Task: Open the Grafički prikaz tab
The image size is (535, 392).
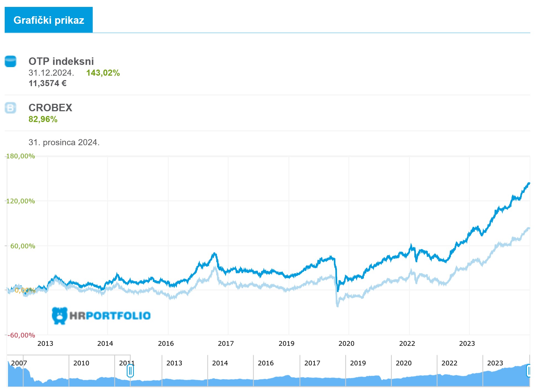Action: tap(49, 20)
